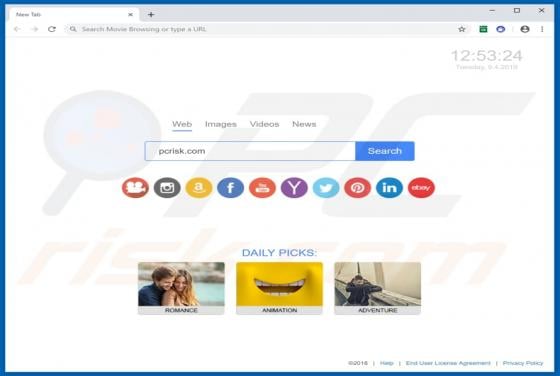Click the 12:53:24 clock display
The image size is (560, 376).
point(486,55)
